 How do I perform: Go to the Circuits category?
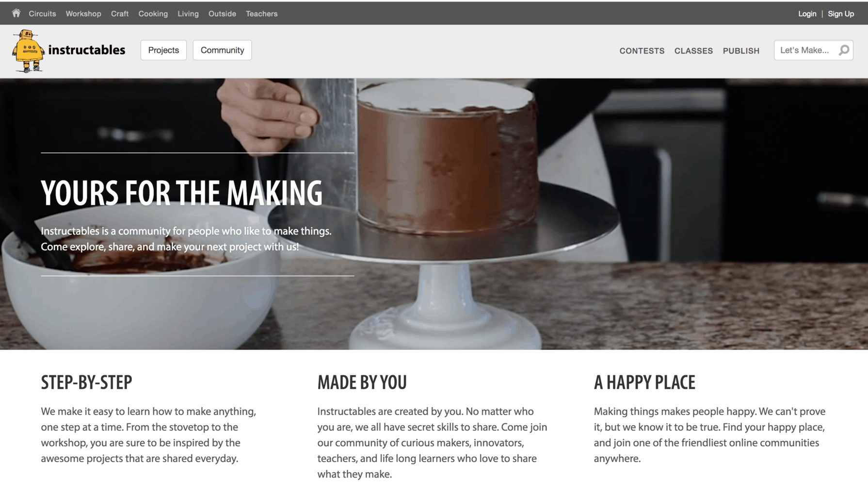coord(42,14)
